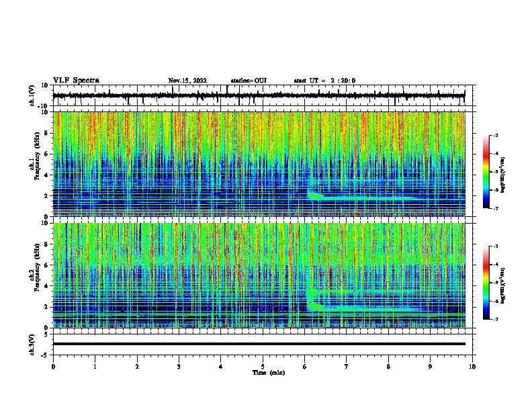Click the "2" kHz tick on ch.2 spectrogram
This screenshot has width=532, height=411.
(x=46, y=307)
